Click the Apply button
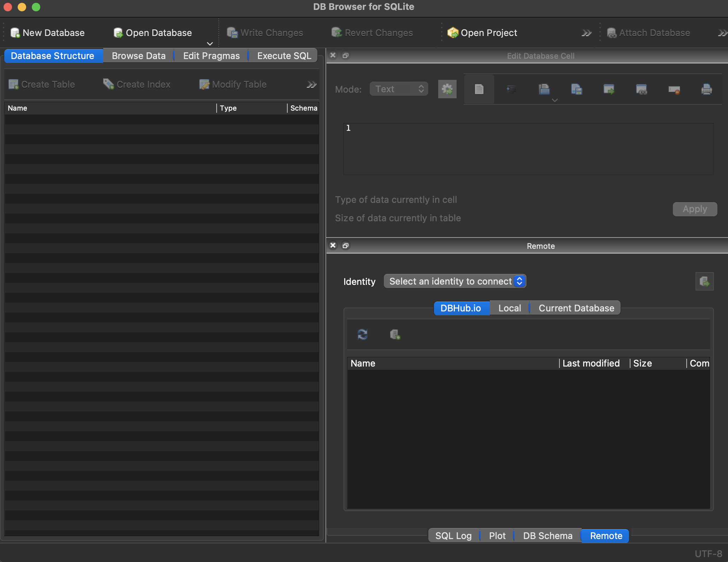The height and width of the screenshot is (562, 728). (694, 209)
